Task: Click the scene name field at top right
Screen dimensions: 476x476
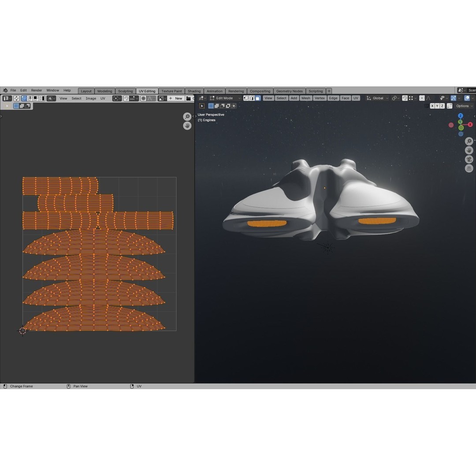Action: point(472,90)
